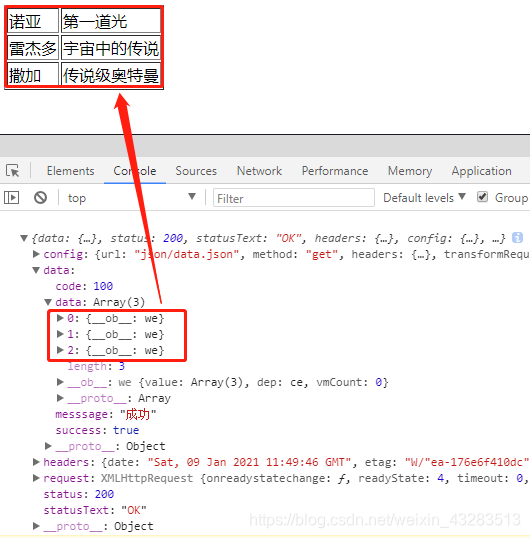Collapse the outer data object

(x=36, y=270)
